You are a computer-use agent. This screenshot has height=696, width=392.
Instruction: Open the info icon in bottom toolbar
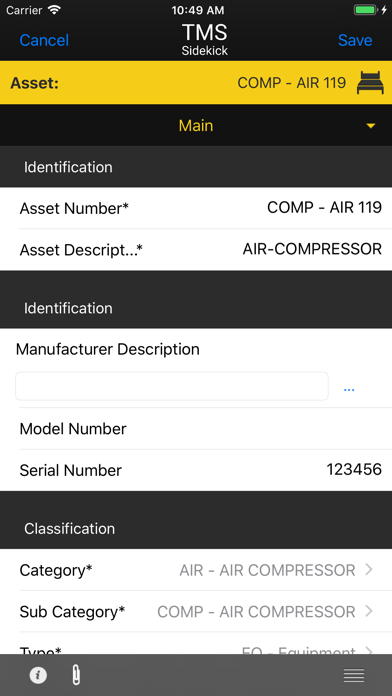(38, 675)
